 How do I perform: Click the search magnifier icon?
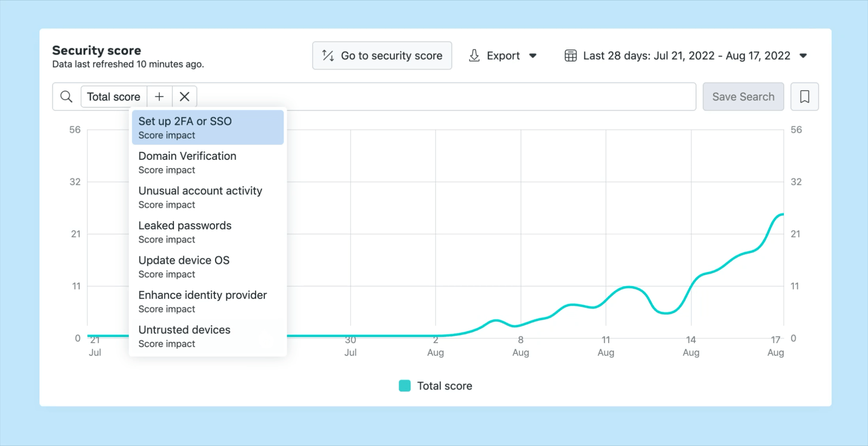(66, 96)
